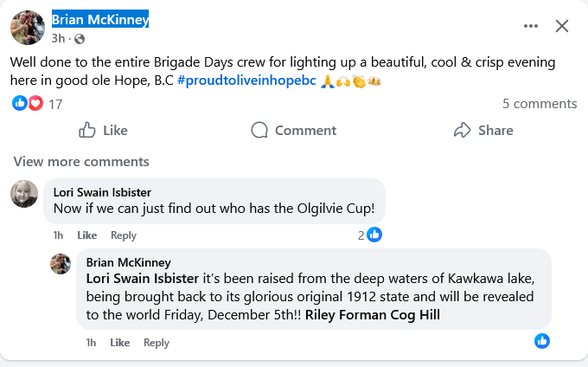Click the like reaction icon on Brian's reply
Screen dimensions: 588x367
pyautogui.click(x=542, y=340)
